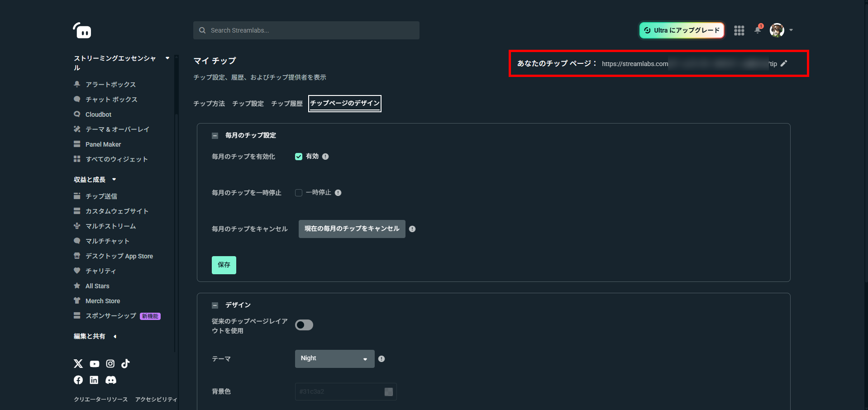
Task: Click info icon next to Night theme dropdown
Action: (382, 359)
